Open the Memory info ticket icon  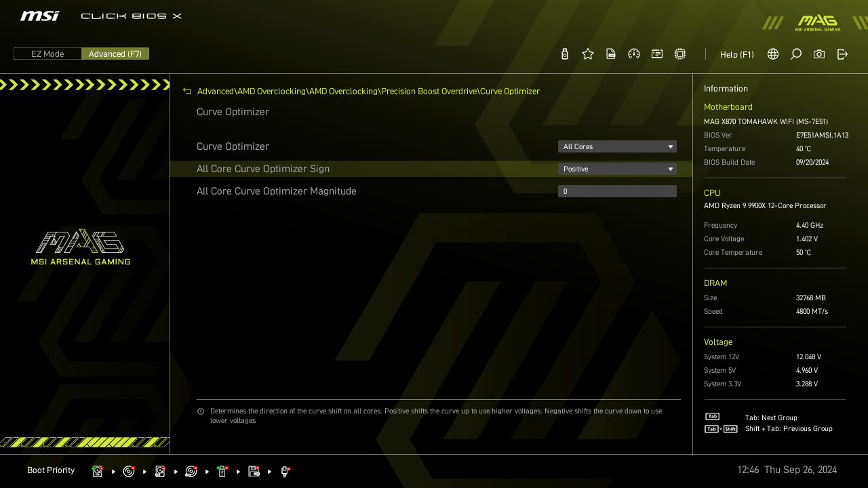click(x=656, y=54)
